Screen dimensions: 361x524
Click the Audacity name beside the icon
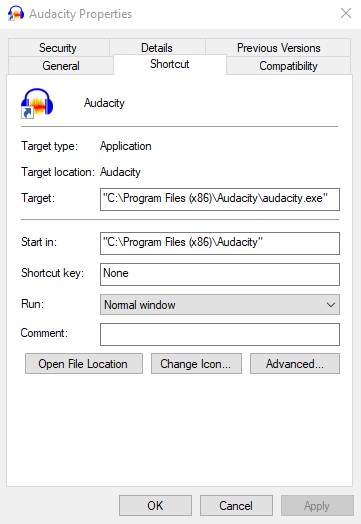tap(104, 103)
